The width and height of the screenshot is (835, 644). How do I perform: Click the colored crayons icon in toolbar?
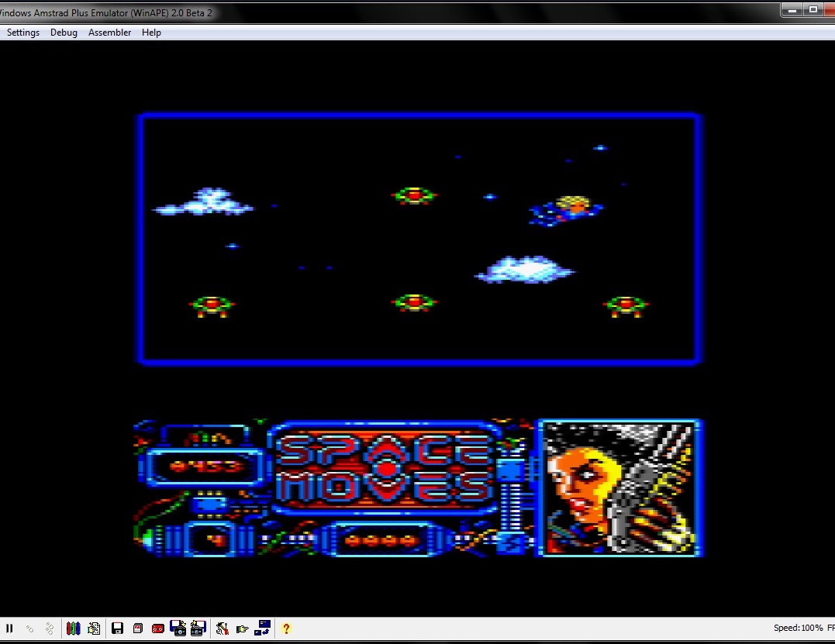pyautogui.click(x=74, y=629)
